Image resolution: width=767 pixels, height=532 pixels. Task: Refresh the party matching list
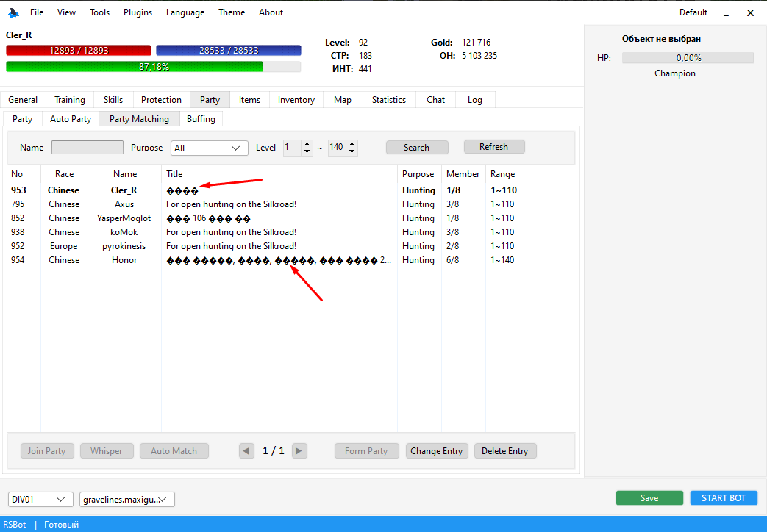(x=493, y=146)
